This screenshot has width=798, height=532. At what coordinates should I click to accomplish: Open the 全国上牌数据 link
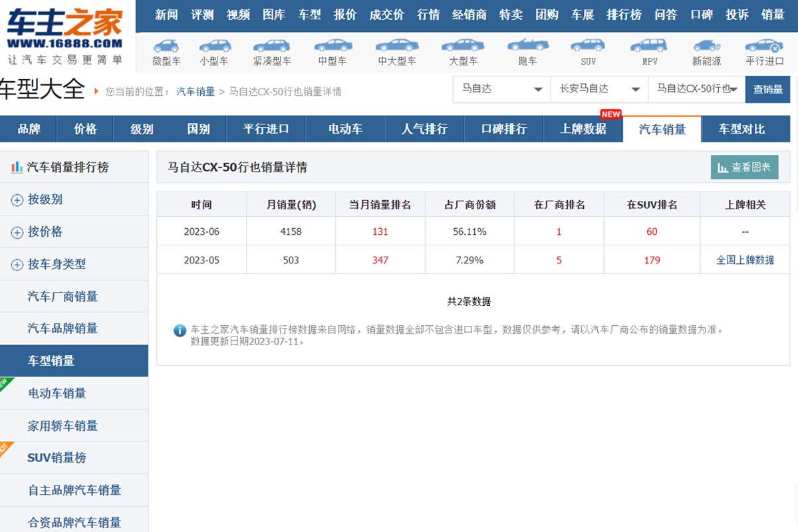coord(745,260)
